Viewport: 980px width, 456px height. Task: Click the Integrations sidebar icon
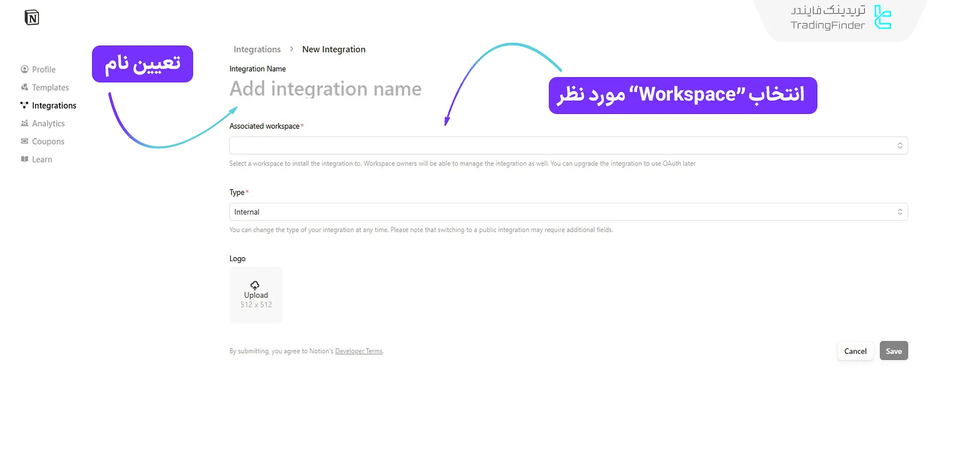25,105
